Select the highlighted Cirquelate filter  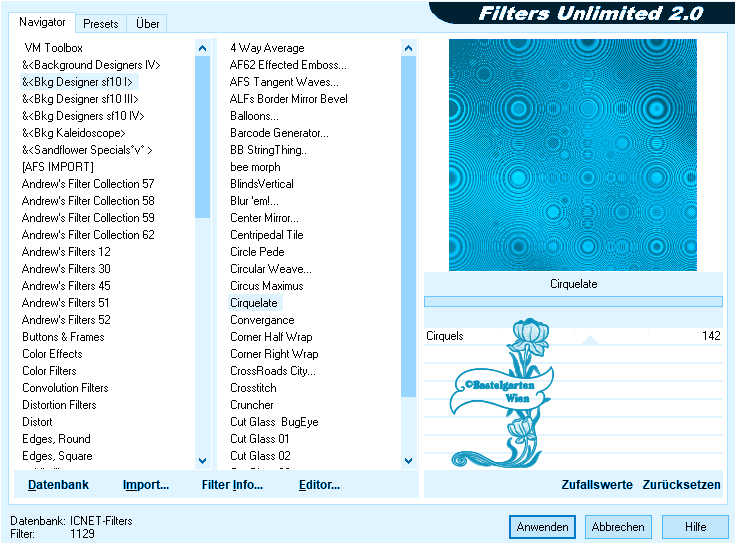click(x=255, y=303)
